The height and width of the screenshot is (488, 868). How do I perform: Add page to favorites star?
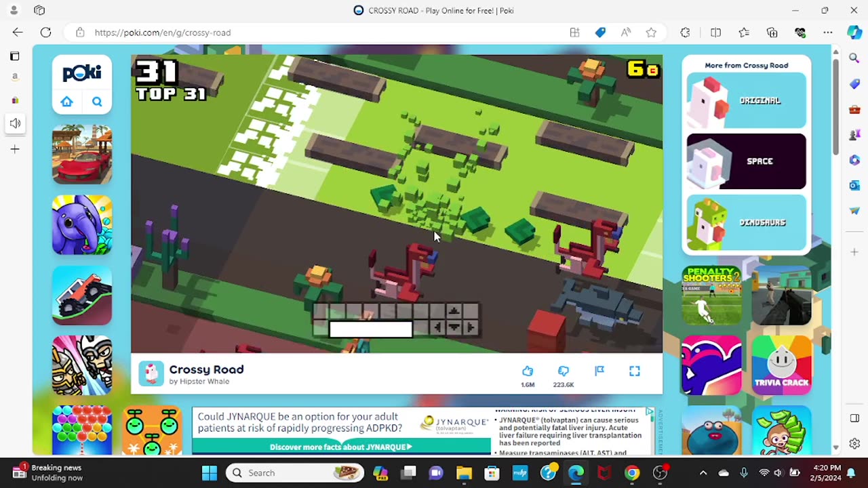651,33
